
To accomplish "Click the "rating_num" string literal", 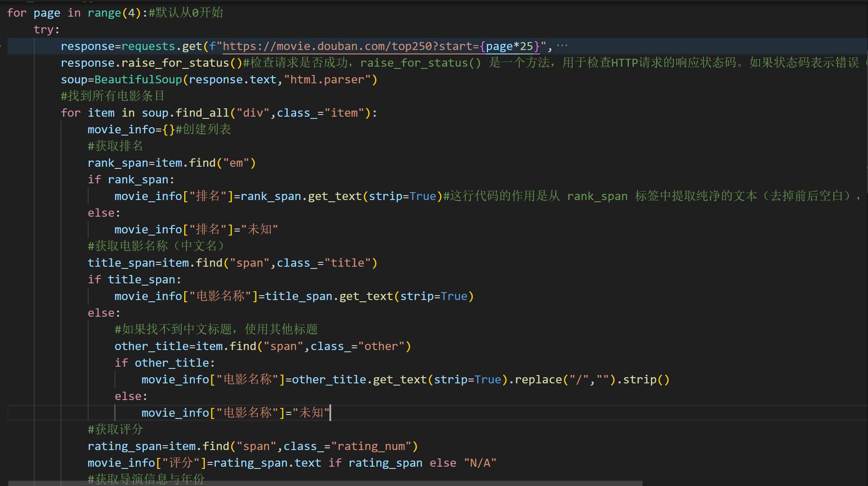I will [371, 446].
